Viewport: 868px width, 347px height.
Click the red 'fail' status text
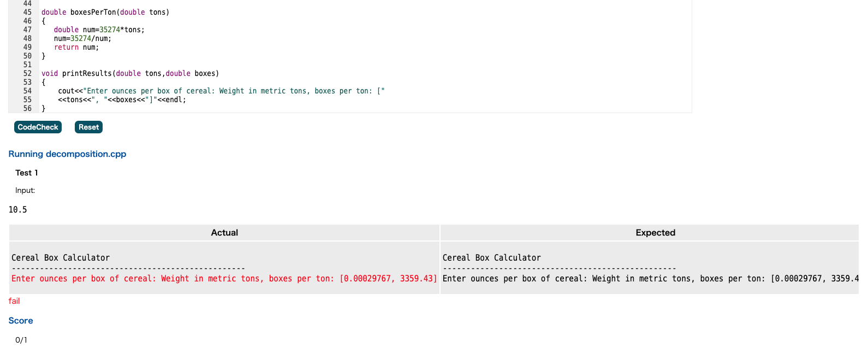pos(14,301)
